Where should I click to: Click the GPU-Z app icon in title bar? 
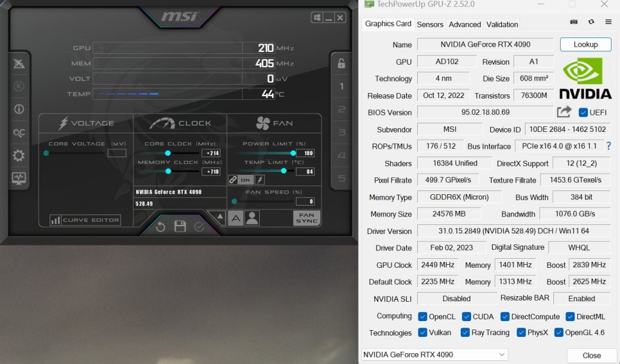pyautogui.click(x=369, y=4)
